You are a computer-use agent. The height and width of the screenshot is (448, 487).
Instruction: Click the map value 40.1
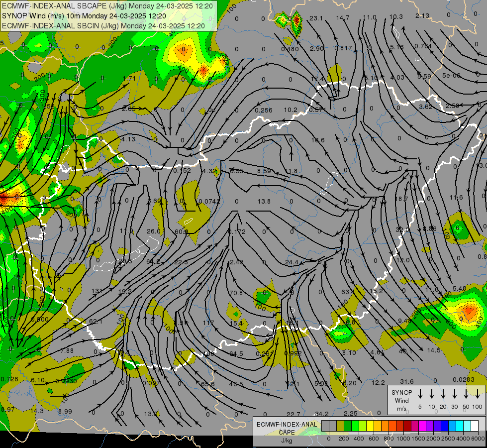click(x=405, y=351)
